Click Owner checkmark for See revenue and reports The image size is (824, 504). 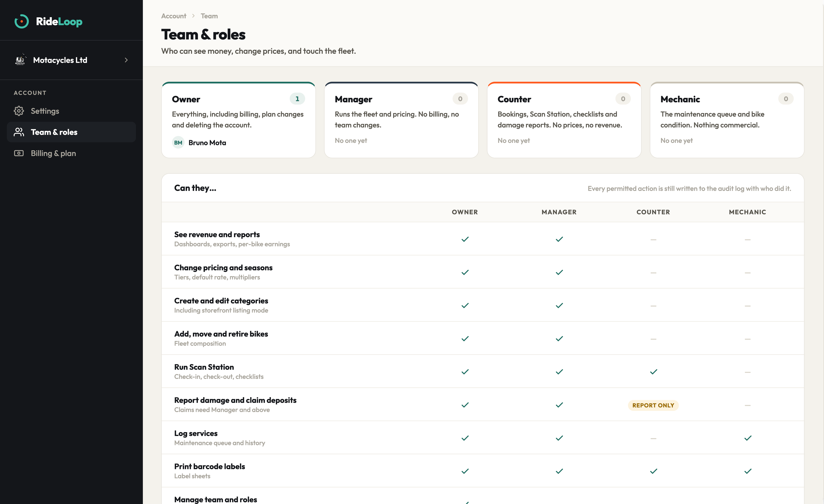[x=465, y=239]
